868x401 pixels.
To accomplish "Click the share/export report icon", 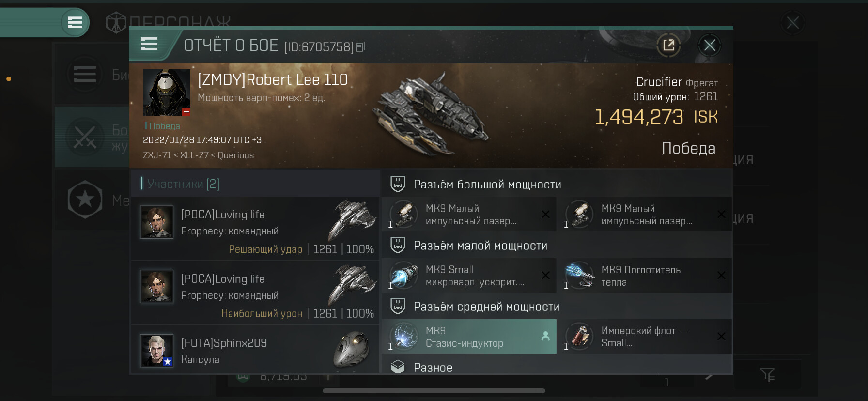I will point(668,46).
